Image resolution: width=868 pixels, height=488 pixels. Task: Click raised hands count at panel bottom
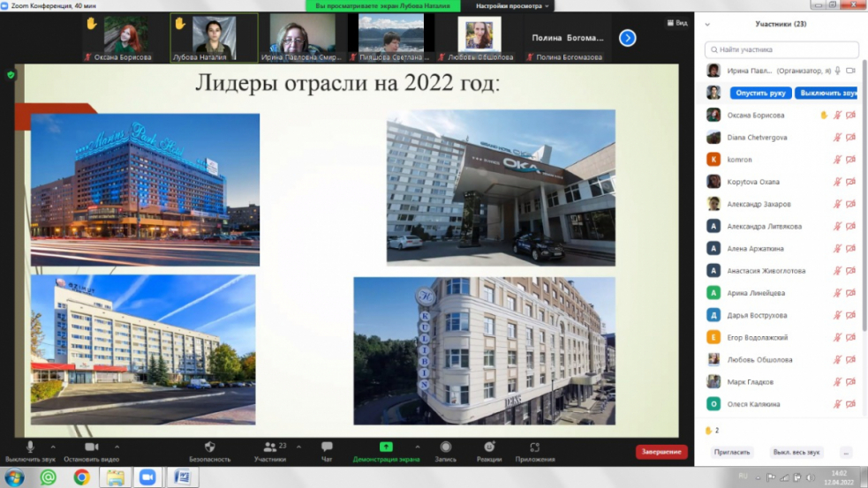point(712,431)
